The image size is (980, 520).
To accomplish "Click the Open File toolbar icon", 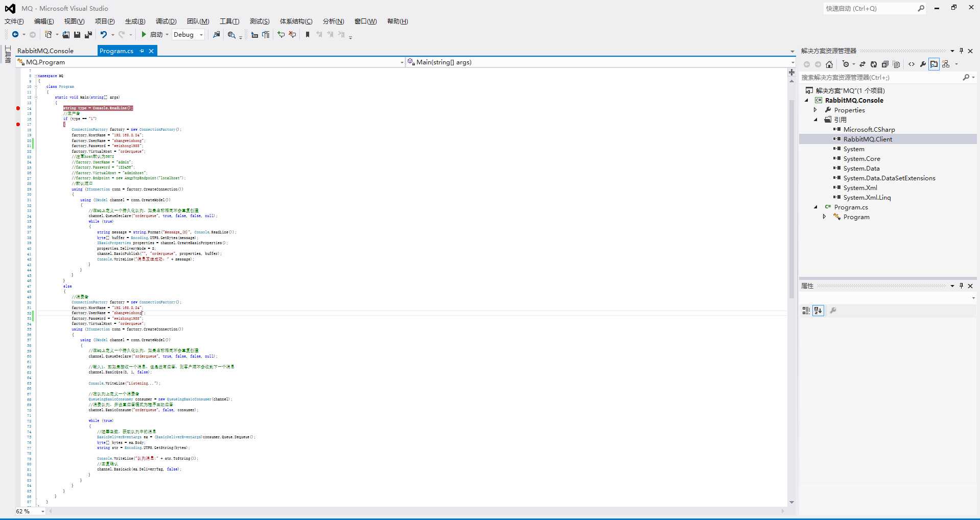I will 66,35.
